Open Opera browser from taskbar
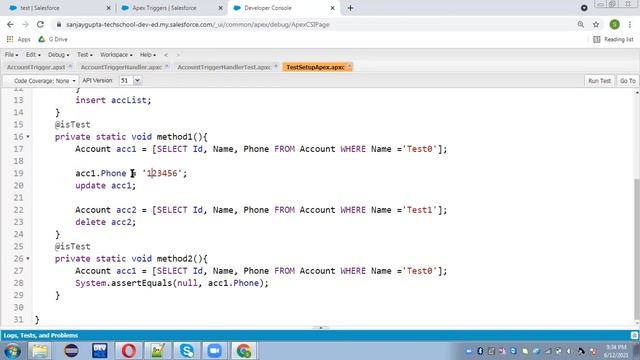 129,351
